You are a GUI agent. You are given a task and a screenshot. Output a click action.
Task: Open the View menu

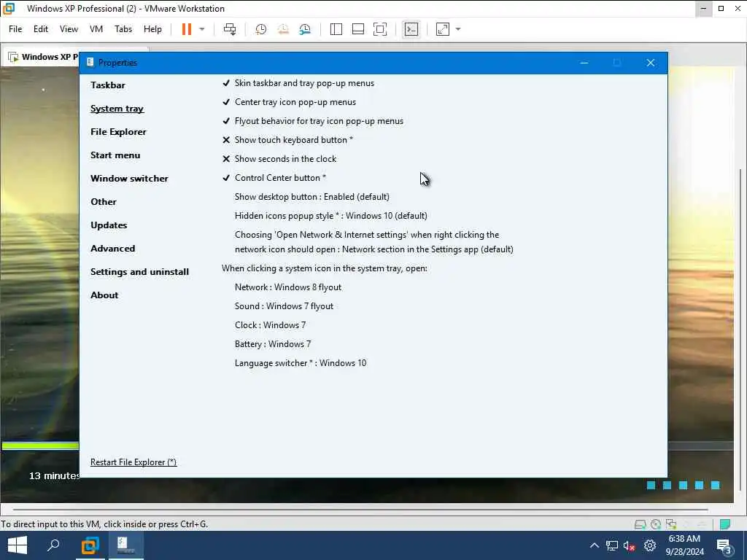click(69, 29)
